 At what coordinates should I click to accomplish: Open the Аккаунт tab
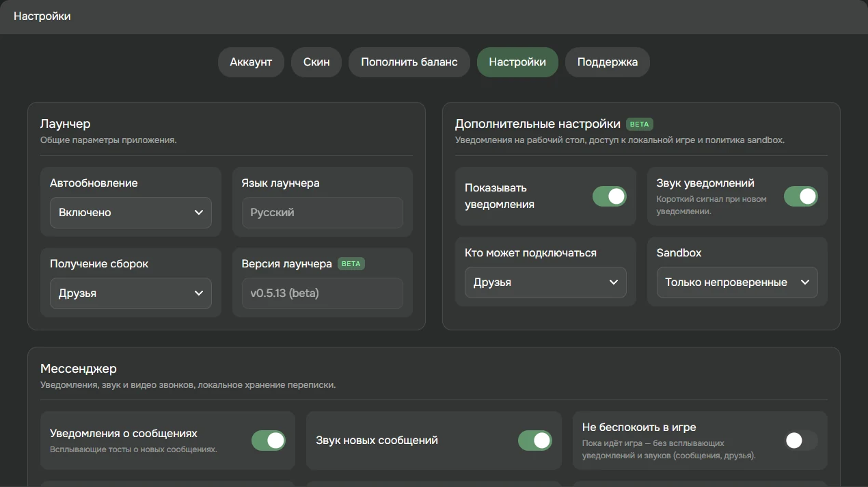[251, 62]
